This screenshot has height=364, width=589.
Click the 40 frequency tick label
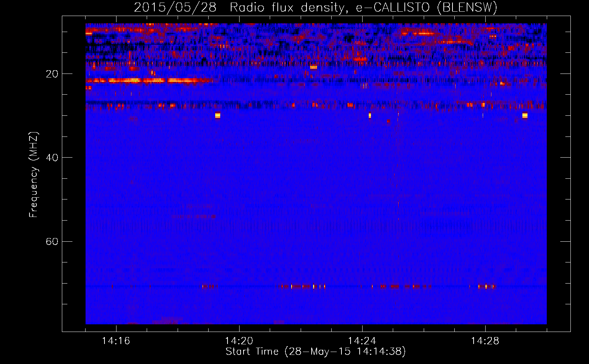click(x=52, y=158)
